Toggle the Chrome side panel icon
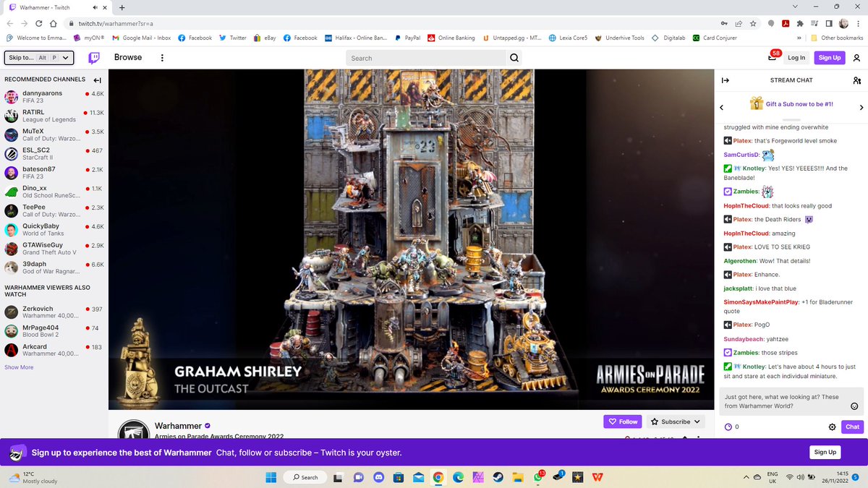This screenshot has height=488, width=868. pos(829,23)
